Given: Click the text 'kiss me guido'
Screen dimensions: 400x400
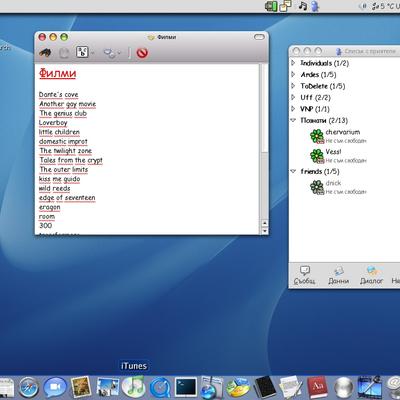Looking at the screenshot, I should tap(60, 179).
